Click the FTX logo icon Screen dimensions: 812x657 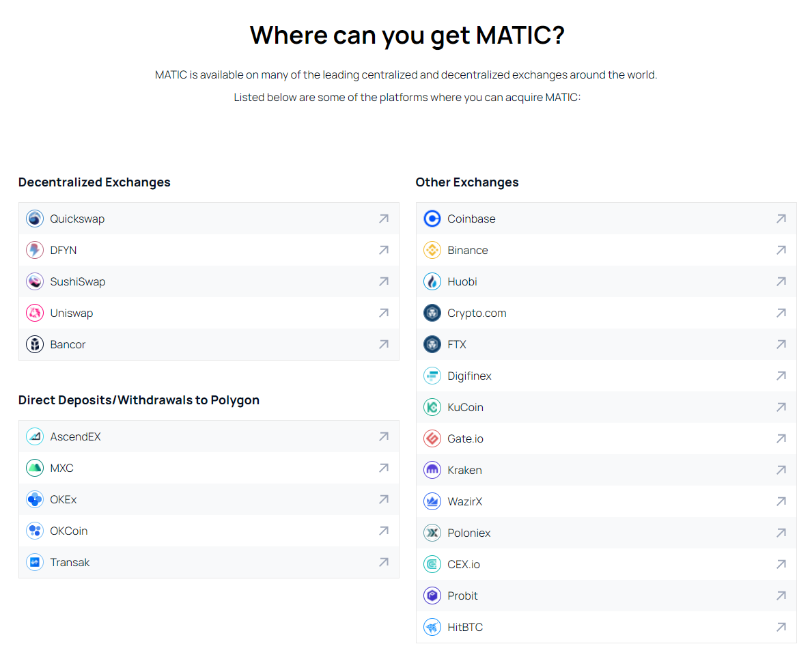click(432, 345)
